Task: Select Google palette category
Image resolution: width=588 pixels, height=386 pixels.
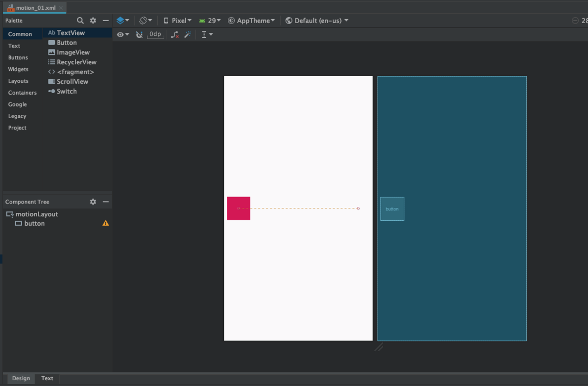Action: pos(17,104)
